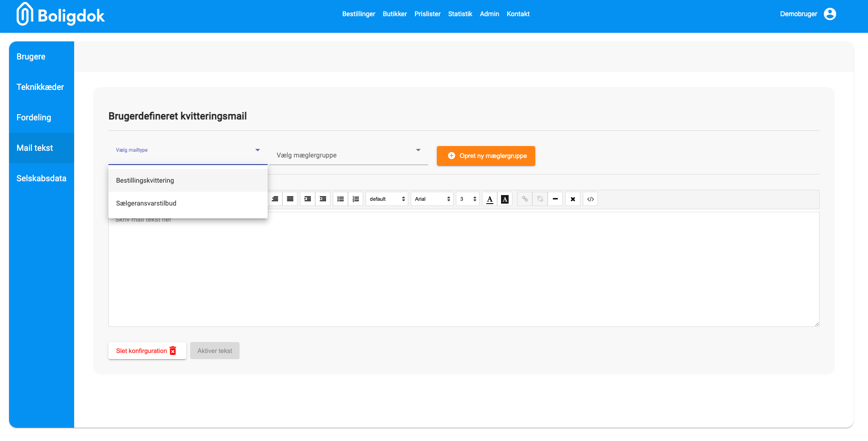Open Statistik in the top navigation

(460, 14)
